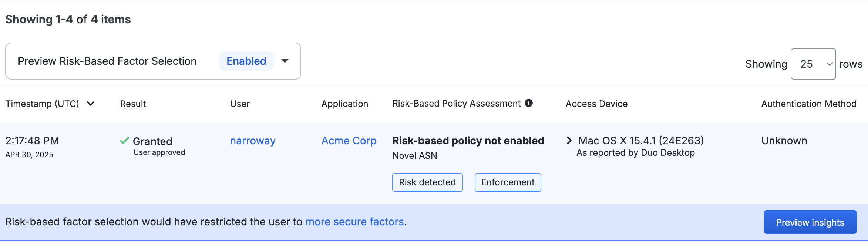The image size is (868, 242).
Task: Click the User column header
Action: coord(240,104)
